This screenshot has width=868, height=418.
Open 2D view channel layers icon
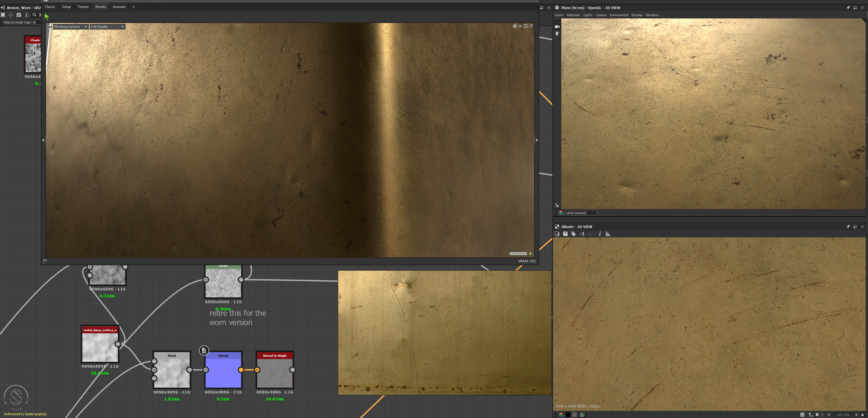561,415
